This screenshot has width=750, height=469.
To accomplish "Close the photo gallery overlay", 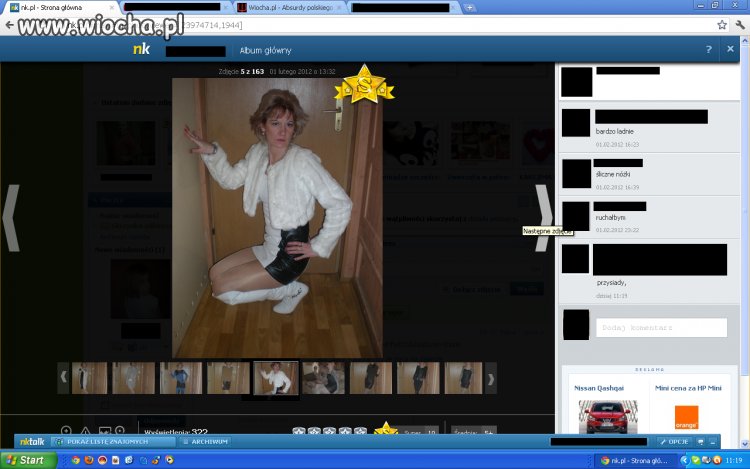I will tap(730, 49).
